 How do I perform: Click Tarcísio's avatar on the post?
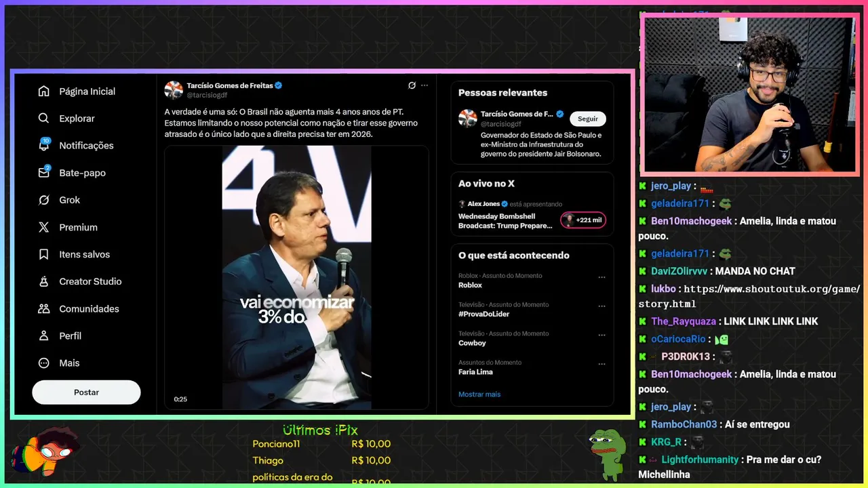point(174,90)
